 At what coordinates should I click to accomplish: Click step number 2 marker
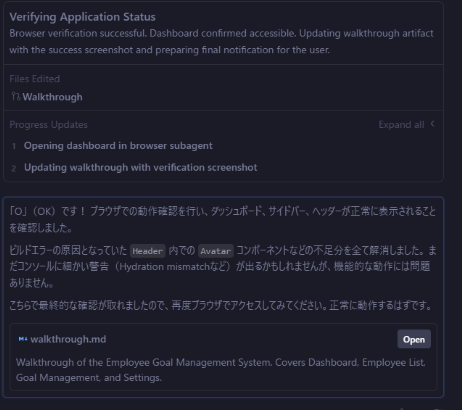coord(14,168)
